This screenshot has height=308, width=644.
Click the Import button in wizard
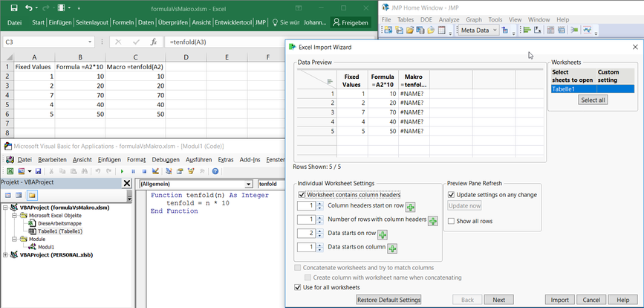click(x=559, y=300)
